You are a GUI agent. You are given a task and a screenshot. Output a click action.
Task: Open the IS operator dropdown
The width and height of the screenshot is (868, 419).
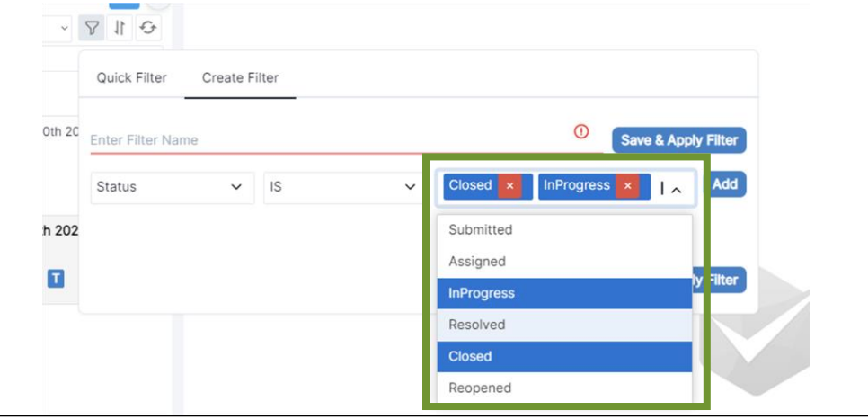341,188
